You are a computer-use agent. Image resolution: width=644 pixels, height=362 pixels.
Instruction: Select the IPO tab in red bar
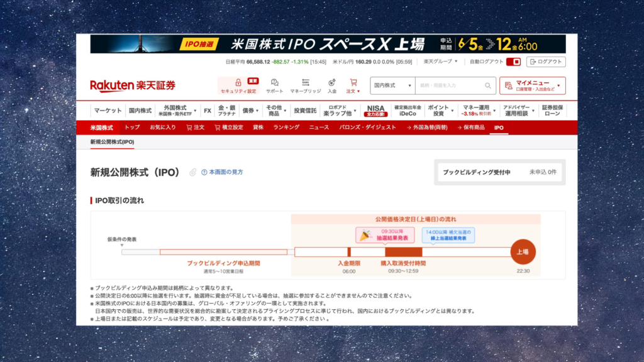click(x=499, y=128)
